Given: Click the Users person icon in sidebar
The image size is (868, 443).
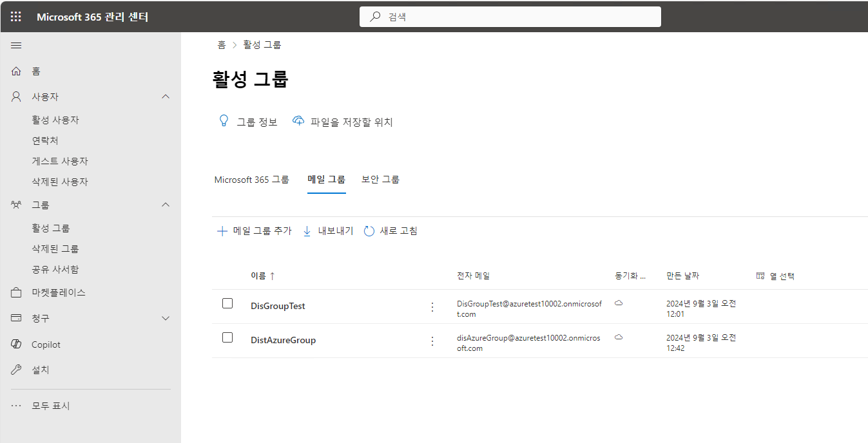Looking at the screenshot, I should 16,97.
